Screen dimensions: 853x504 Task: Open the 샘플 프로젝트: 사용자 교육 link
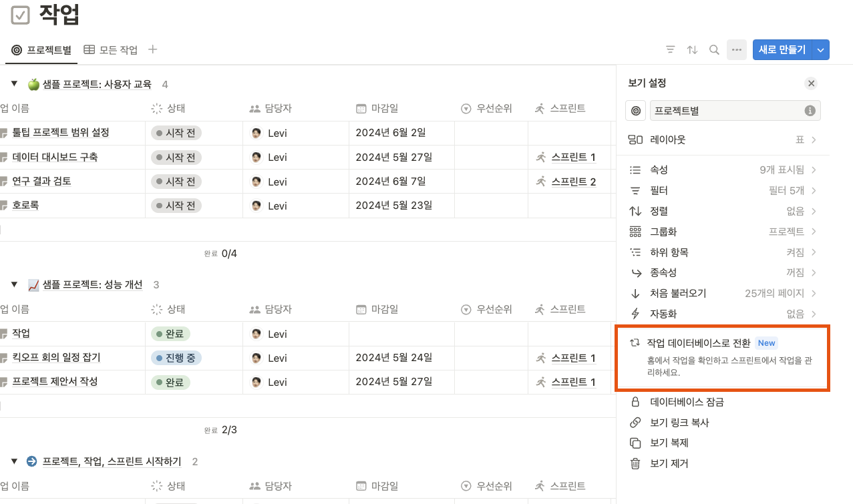click(x=98, y=84)
